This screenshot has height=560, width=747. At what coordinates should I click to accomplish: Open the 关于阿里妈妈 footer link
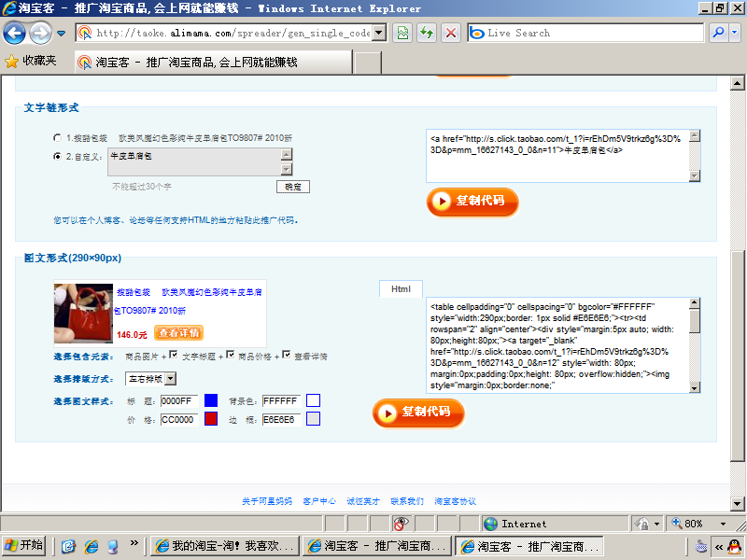click(267, 501)
